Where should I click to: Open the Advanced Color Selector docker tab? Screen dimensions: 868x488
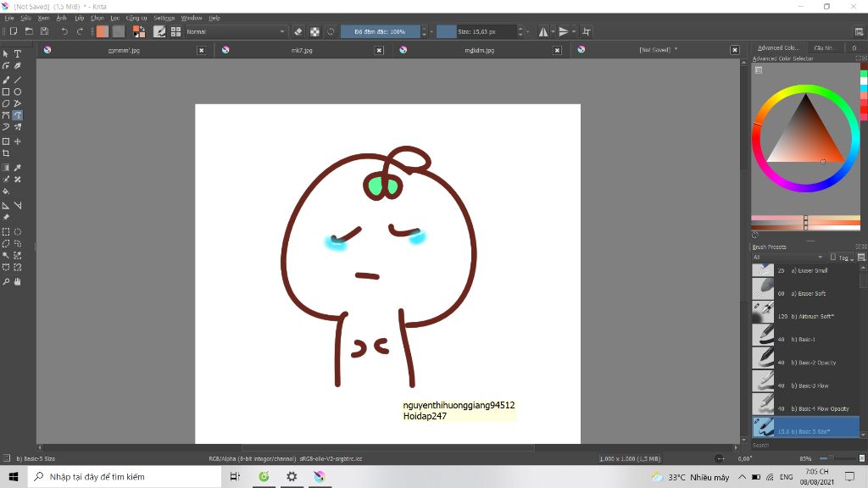click(778, 47)
